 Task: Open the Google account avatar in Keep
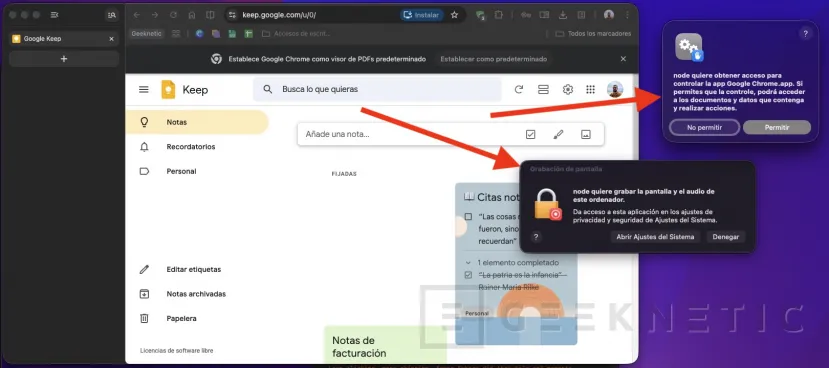(x=615, y=89)
